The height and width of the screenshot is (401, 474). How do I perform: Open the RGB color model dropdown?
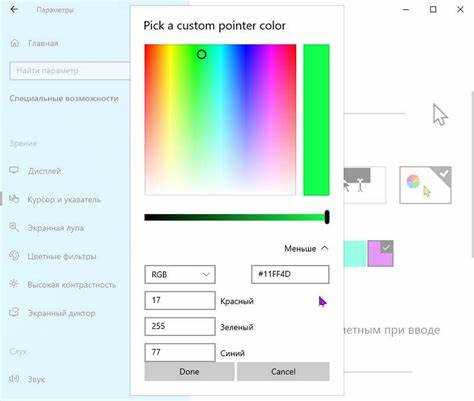(180, 274)
